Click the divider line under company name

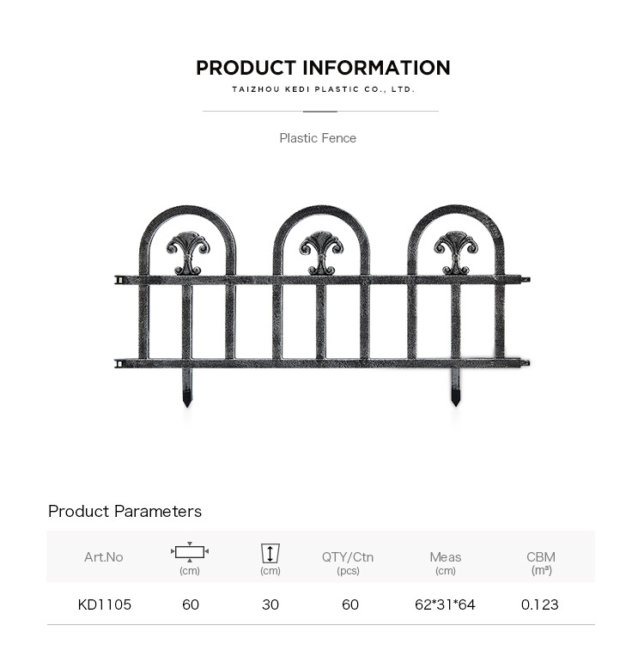320,111
